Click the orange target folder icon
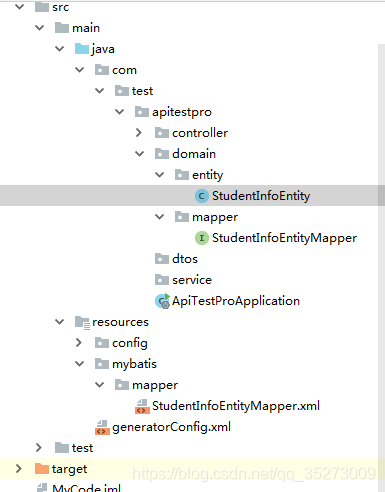The image size is (385, 492). pyautogui.click(x=42, y=469)
